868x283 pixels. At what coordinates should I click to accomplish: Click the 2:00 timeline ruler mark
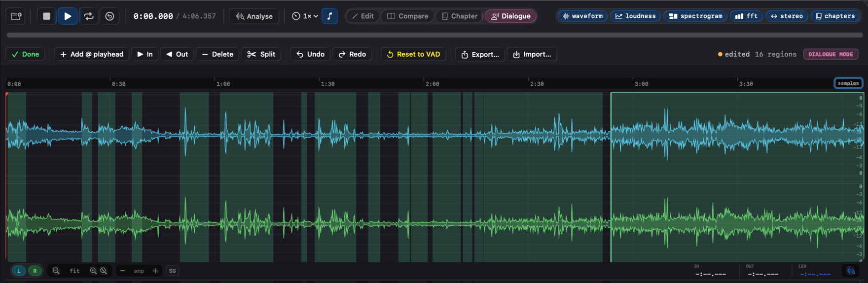coord(432,84)
